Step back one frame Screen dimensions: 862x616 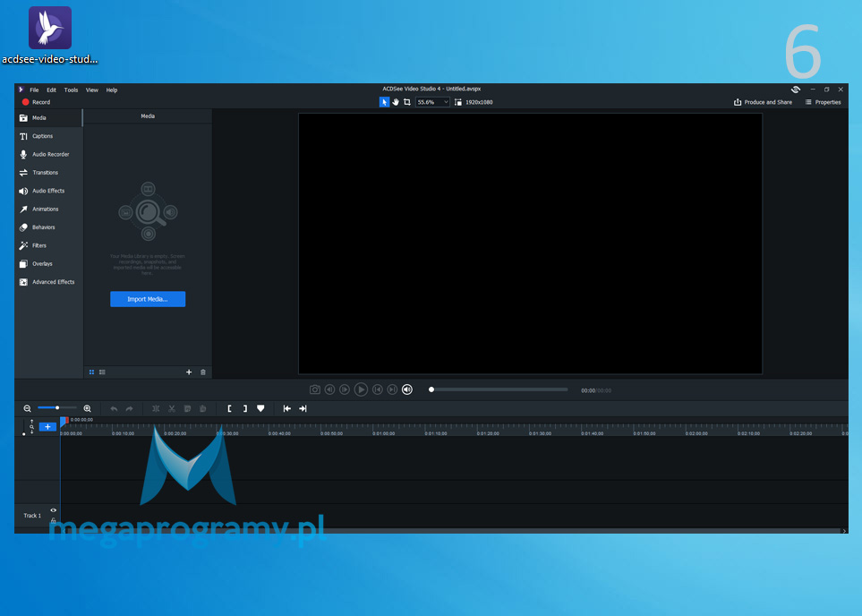click(x=329, y=389)
